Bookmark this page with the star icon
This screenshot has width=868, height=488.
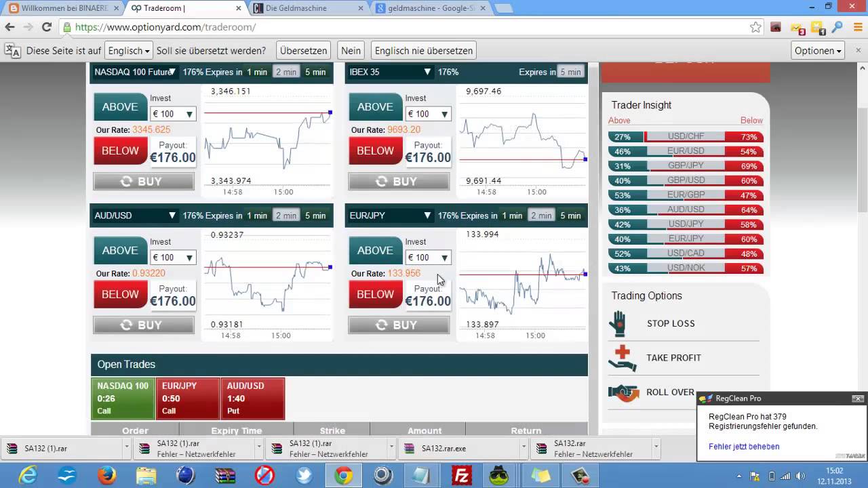coord(755,27)
